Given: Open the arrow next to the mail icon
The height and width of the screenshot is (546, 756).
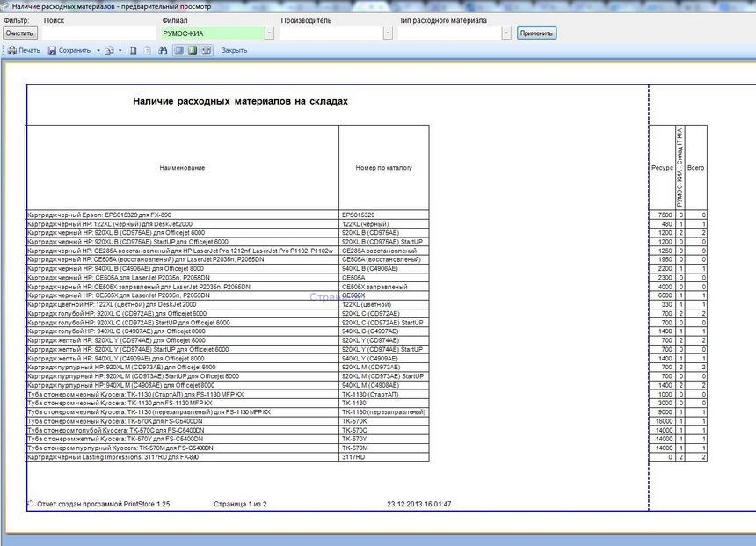Looking at the screenshot, I should 120,50.
